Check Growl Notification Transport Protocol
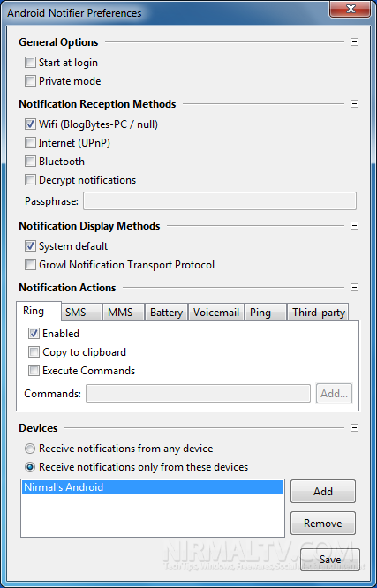This screenshot has width=377, height=588. [x=30, y=265]
